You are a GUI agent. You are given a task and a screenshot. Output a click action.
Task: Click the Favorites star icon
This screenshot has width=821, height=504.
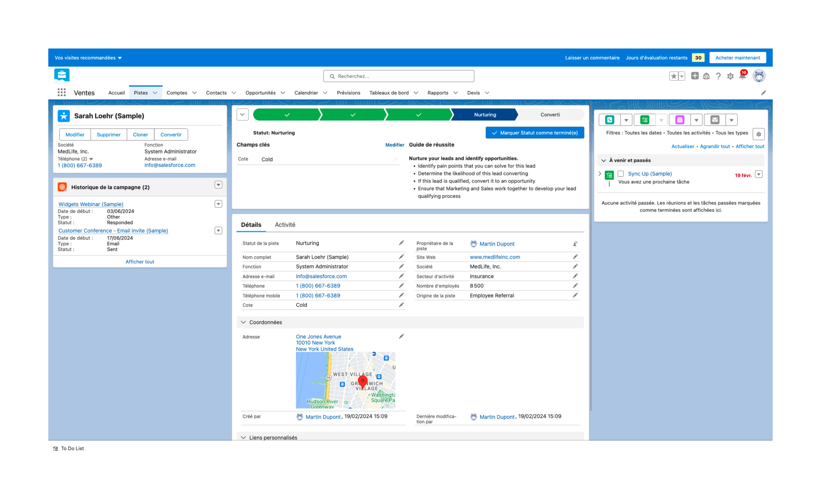click(673, 76)
